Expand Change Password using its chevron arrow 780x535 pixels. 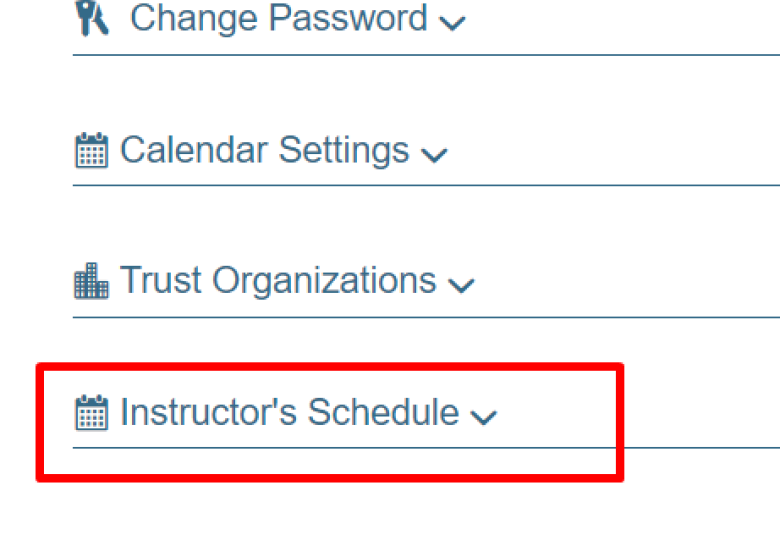click(x=452, y=23)
